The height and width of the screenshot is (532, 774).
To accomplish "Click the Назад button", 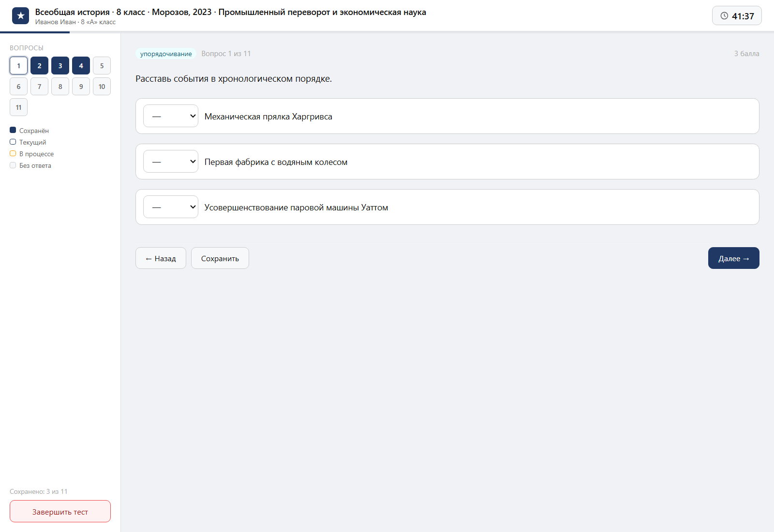I will click(161, 258).
